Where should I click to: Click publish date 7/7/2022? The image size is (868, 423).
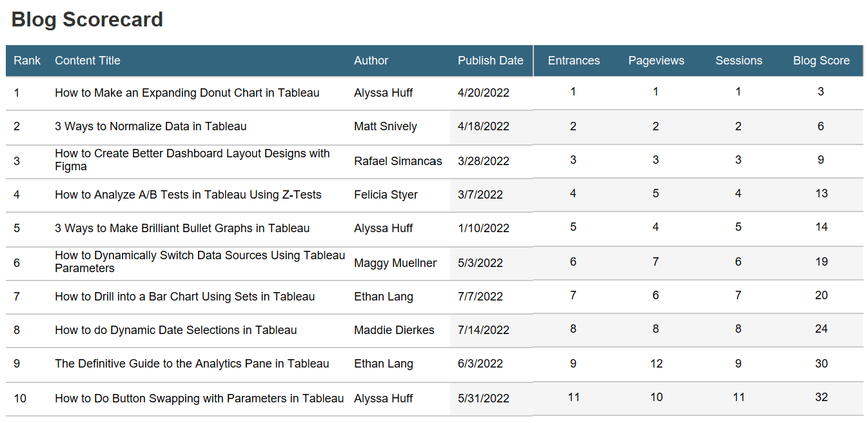480,297
